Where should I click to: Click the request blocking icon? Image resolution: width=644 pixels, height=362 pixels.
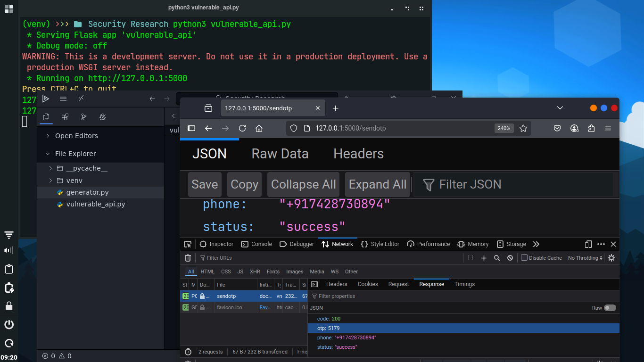(x=510, y=258)
